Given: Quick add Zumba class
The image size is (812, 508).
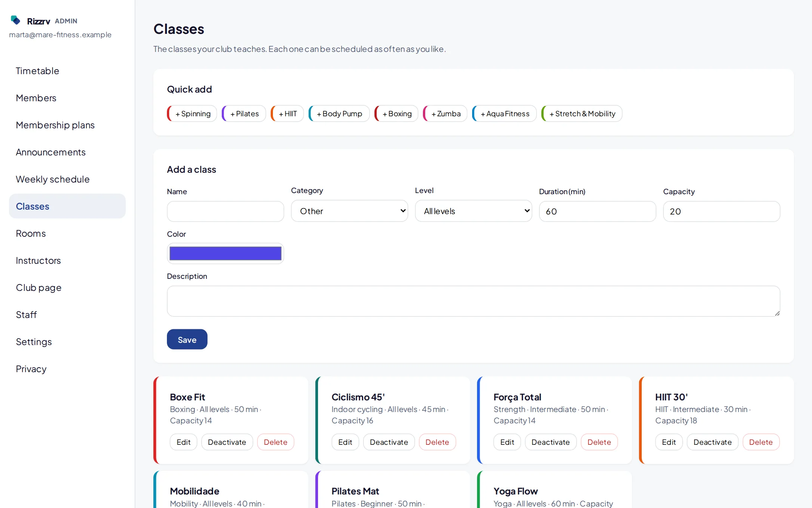Looking at the screenshot, I should (445, 114).
